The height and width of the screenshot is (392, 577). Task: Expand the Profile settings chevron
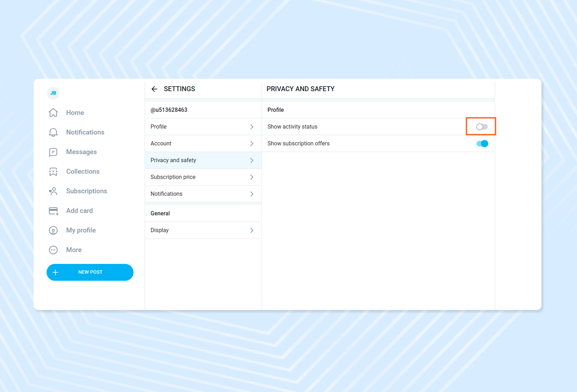click(x=252, y=127)
